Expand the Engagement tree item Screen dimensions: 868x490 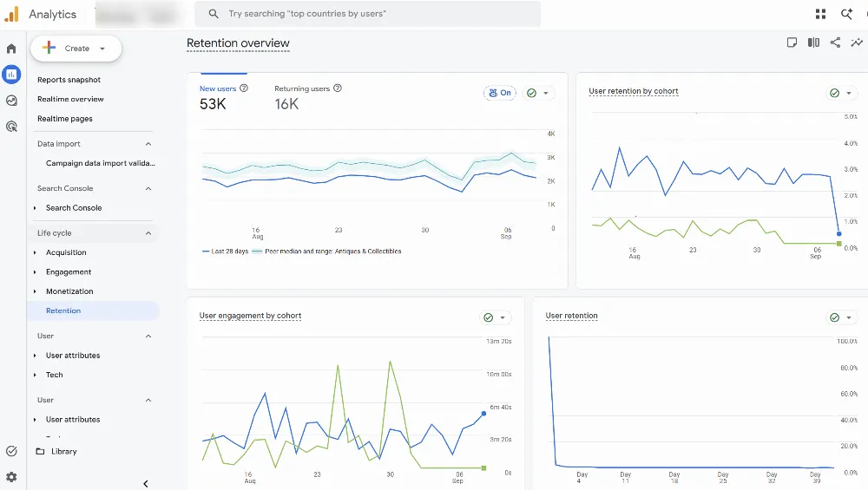35,272
